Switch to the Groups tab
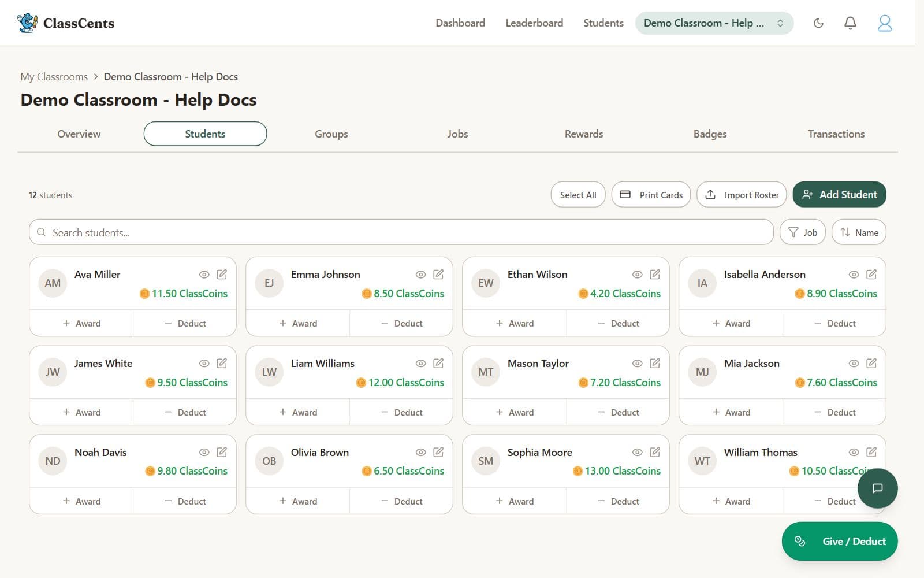This screenshot has width=924, height=578. [331, 134]
